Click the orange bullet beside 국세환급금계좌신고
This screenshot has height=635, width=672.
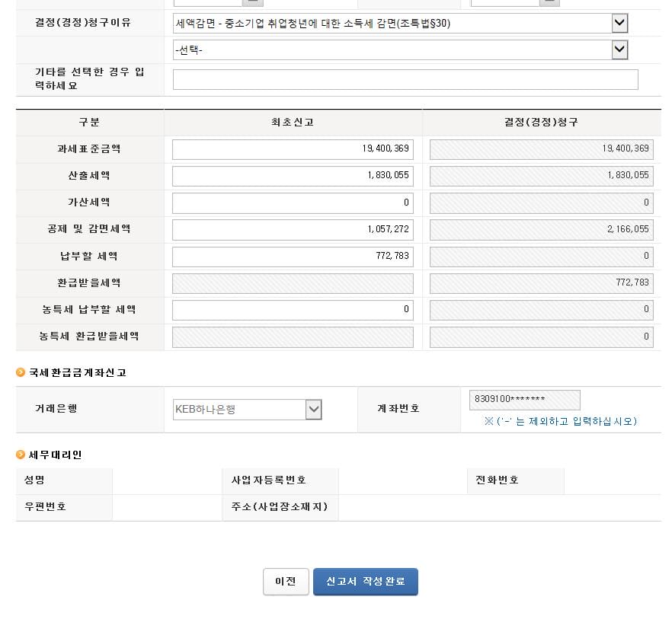21,372
